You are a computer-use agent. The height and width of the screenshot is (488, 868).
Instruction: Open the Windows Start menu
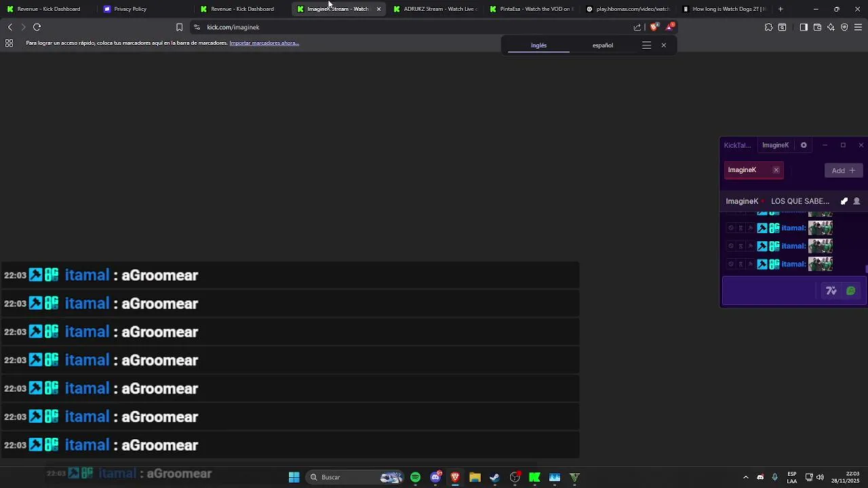[294, 477]
